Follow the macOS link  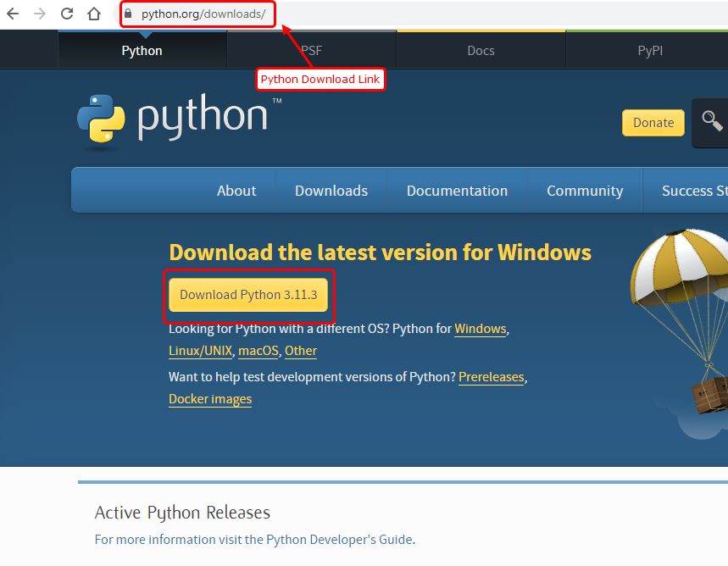click(258, 351)
